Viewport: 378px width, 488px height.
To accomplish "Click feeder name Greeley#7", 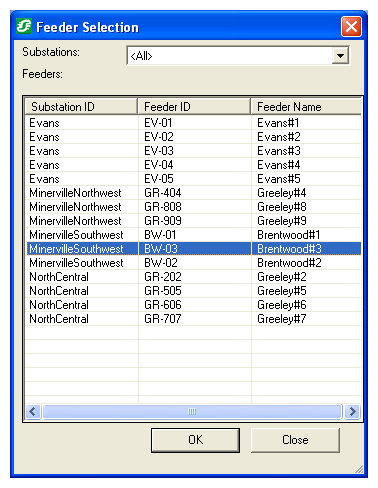I will (282, 319).
